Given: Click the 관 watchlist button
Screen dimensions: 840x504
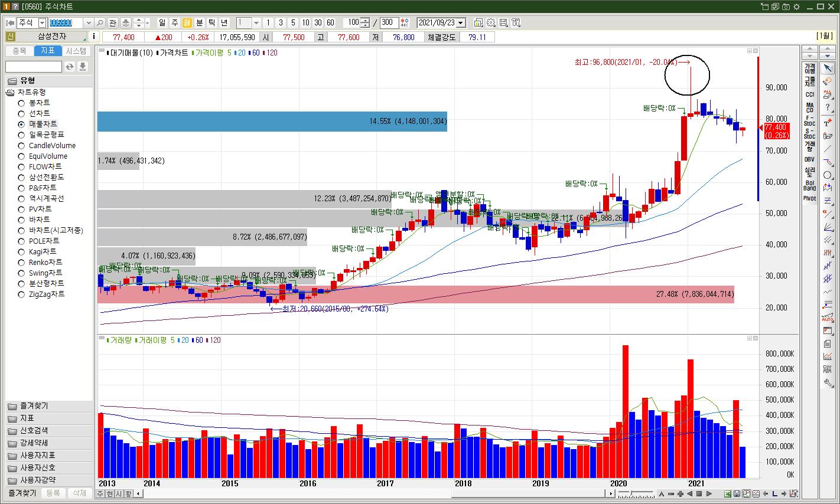Looking at the screenshot, I should coord(113,23).
